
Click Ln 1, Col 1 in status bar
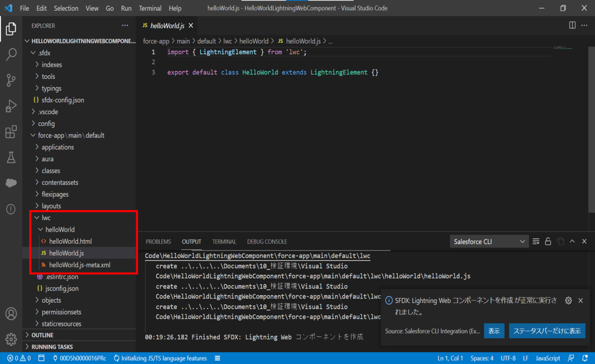[x=450, y=358]
